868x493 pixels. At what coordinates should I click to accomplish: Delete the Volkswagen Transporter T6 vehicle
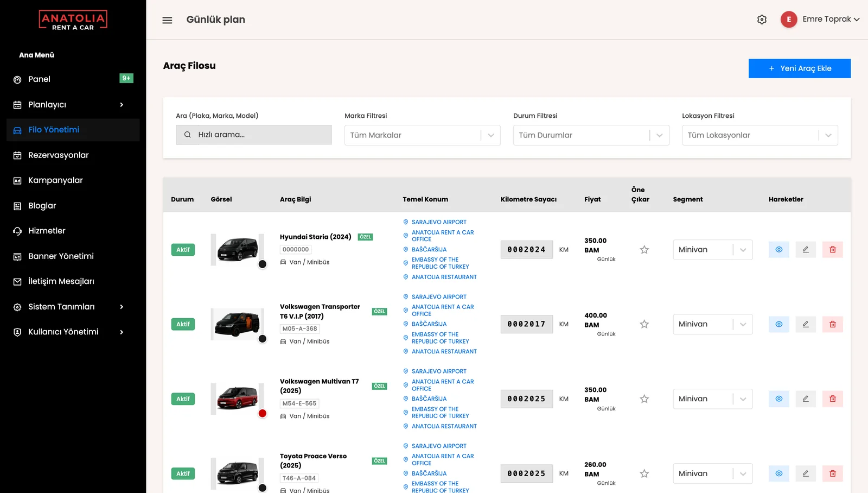point(833,324)
